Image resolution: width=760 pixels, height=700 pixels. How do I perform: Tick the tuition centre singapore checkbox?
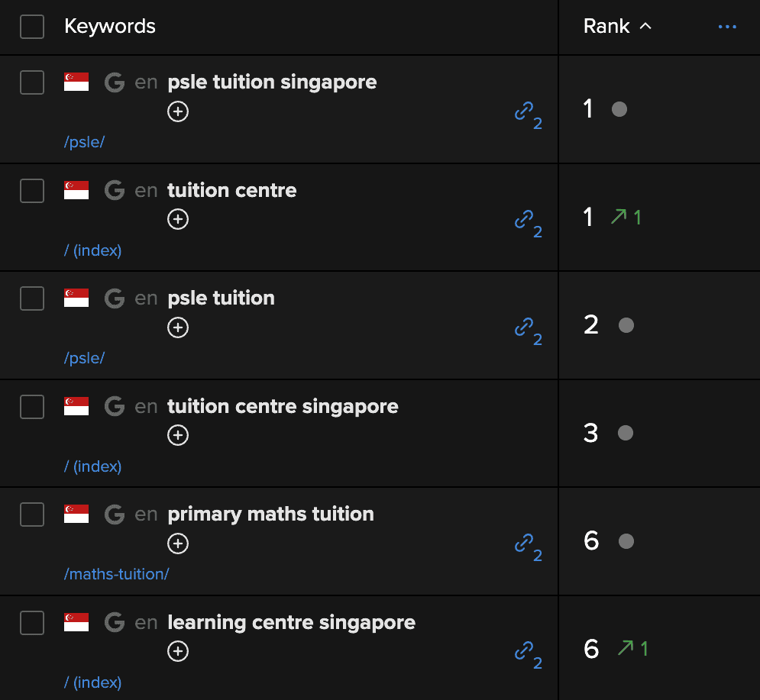click(32, 406)
